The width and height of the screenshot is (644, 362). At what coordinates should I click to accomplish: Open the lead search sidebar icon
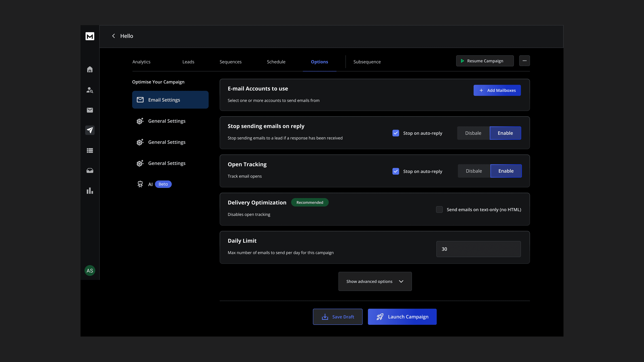[x=90, y=90]
